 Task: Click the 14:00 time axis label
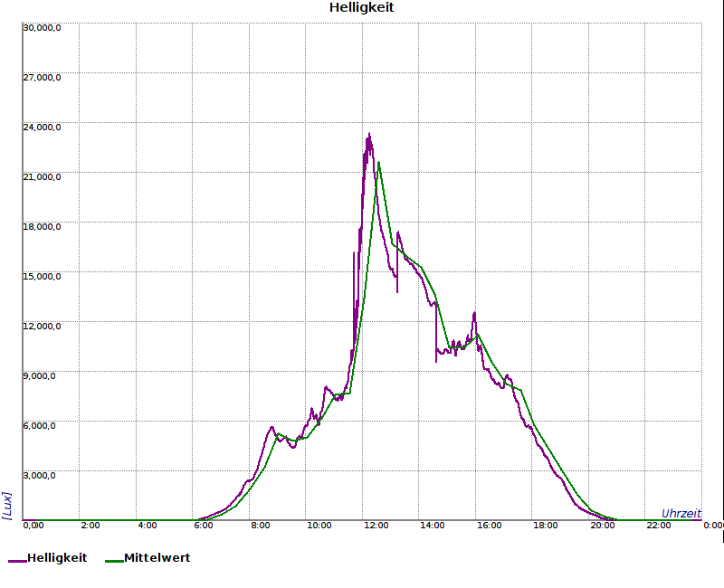coord(433,526)
